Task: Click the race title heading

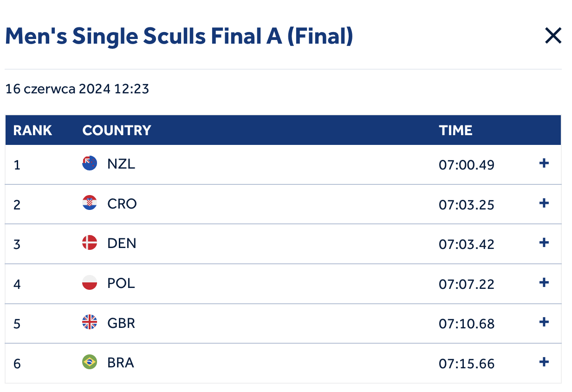Action: [179, 36]
